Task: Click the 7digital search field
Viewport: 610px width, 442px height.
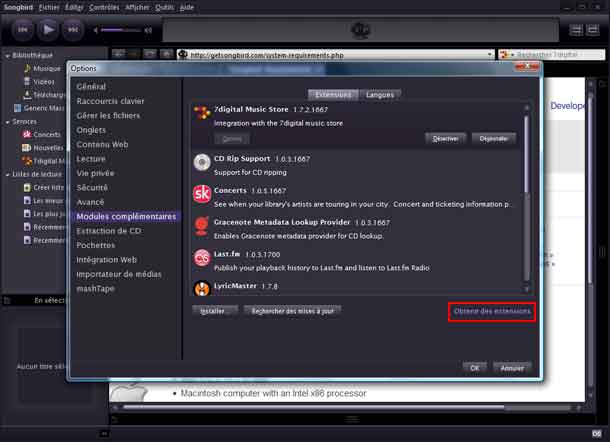Action: pyautogui.click(x=552, y=54)
